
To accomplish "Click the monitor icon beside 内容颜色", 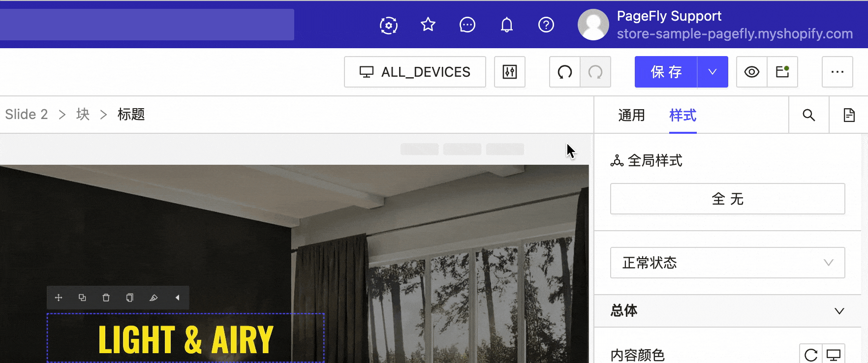I will point(834,355).
